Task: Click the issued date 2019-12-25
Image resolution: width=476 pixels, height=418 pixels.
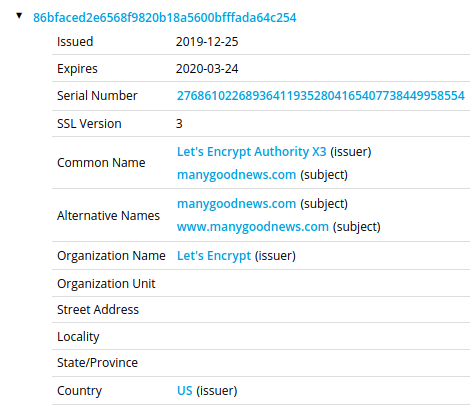Action: tap(207, 42)
